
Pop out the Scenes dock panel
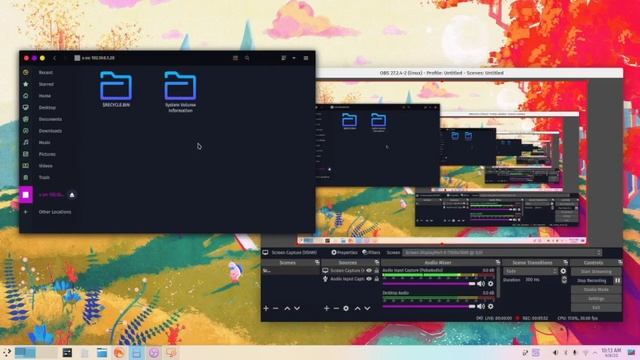[317, 262]
